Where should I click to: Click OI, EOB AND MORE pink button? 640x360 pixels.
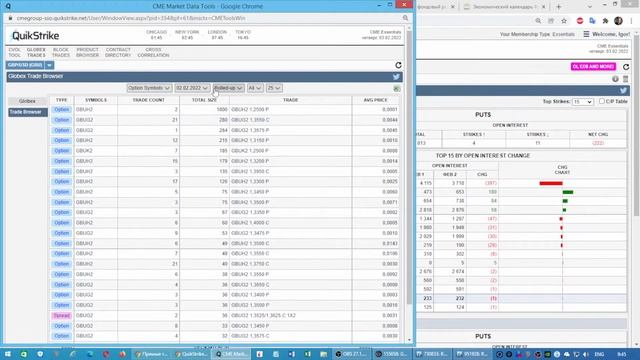(x=593, y=67)
